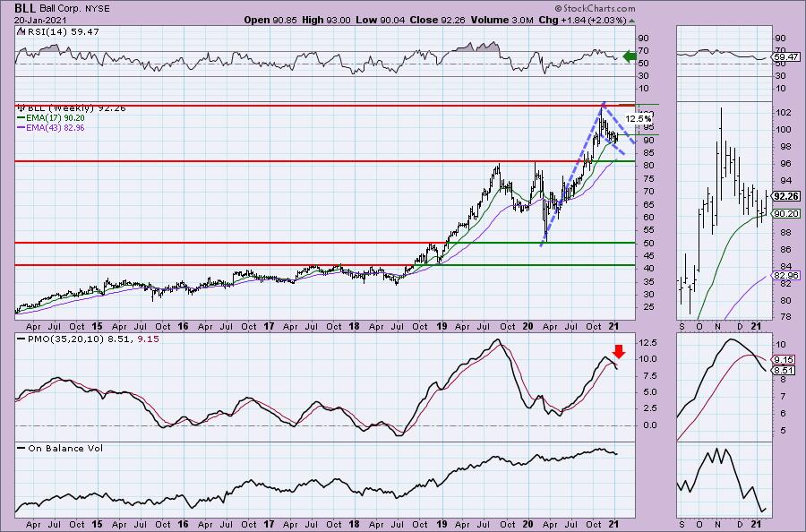Click the 70 RSI axis label on main chart
The image size is (806, 532).
click(x=644, y=51)
